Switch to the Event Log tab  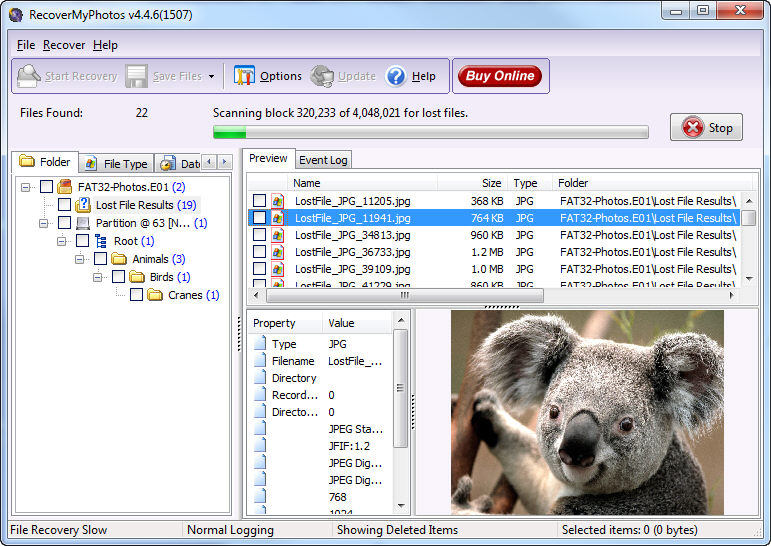tap(323, 160)
